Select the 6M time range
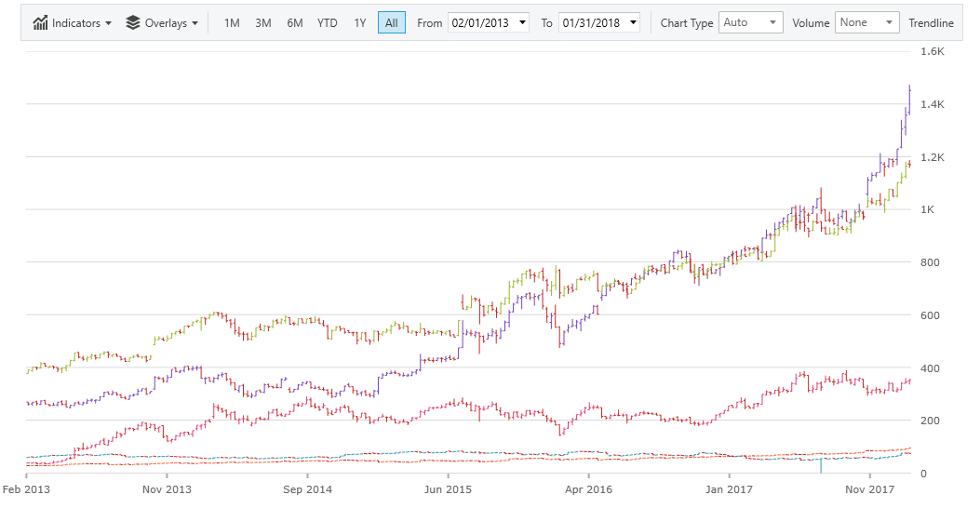The height and width of the screenshot is (508, 980). click(295, 23)
